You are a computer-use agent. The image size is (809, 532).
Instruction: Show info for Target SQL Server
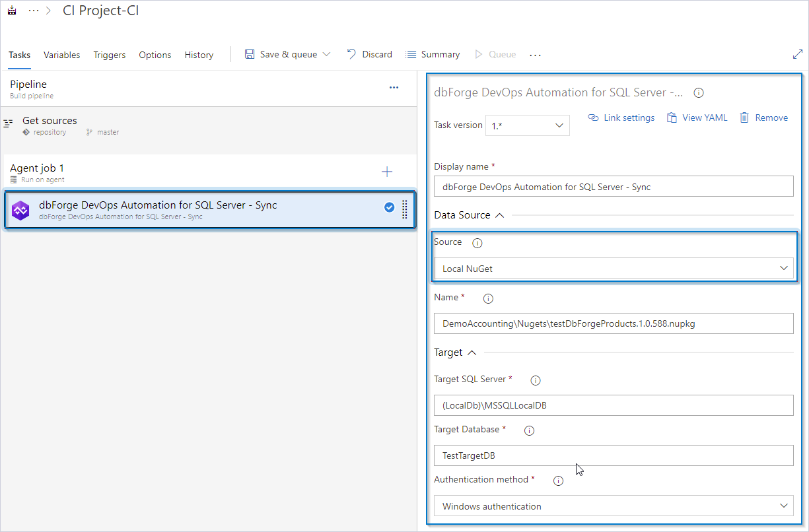(x=536, y=380)
